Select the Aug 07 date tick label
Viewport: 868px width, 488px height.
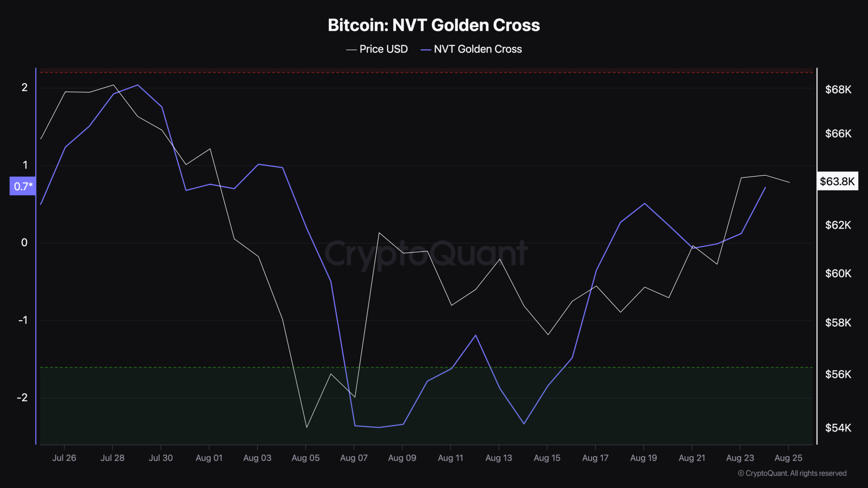tap(353, 458)
